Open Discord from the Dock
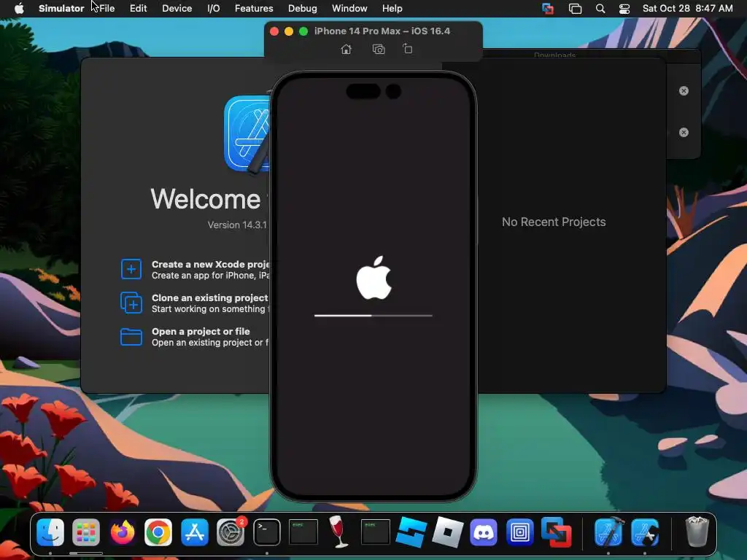Viewport: 747px width, 560px height. coord(484,532)
